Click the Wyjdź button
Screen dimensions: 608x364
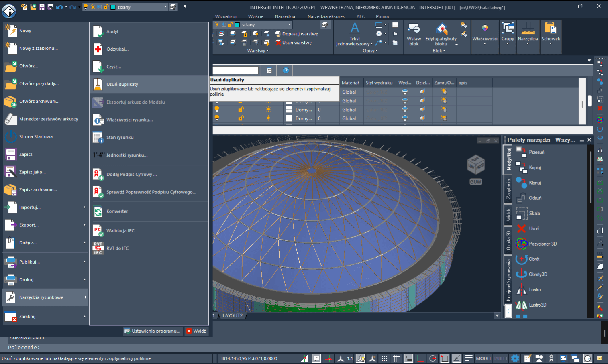coord(196,331)
